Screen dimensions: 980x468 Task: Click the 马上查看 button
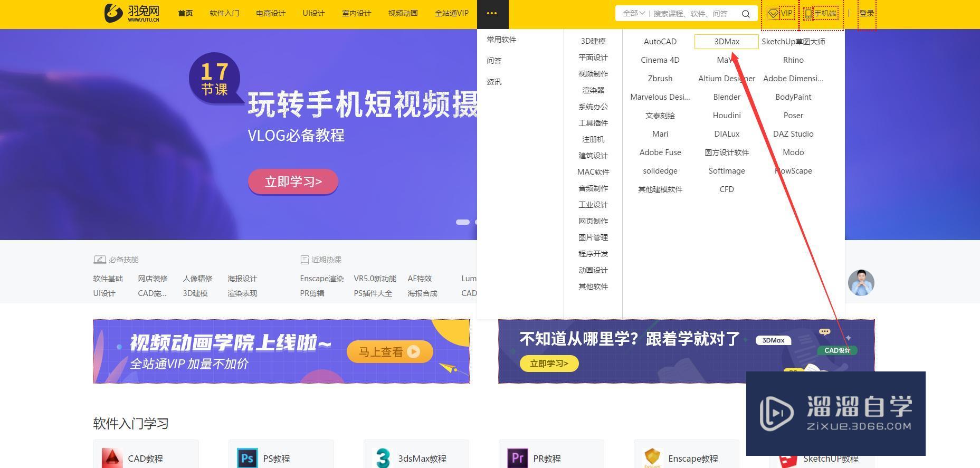point(390,352)
